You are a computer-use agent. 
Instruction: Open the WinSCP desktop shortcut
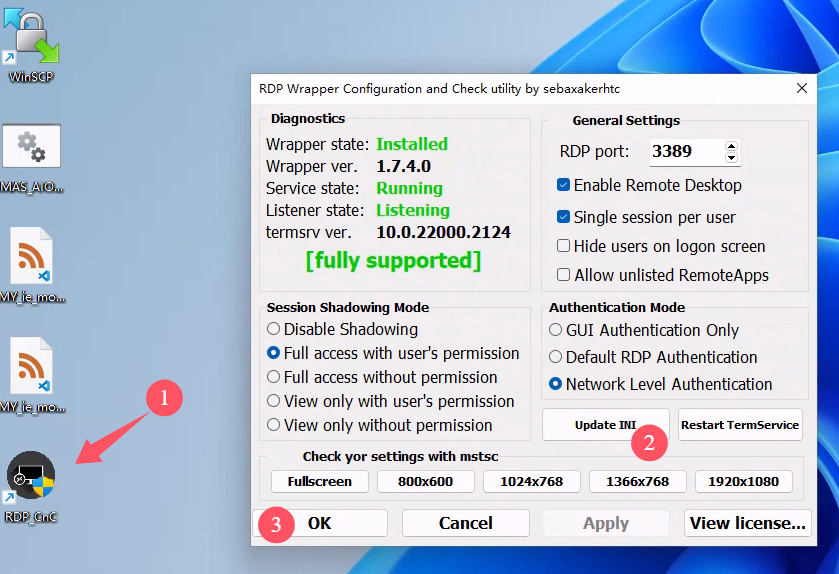(31, 45)
